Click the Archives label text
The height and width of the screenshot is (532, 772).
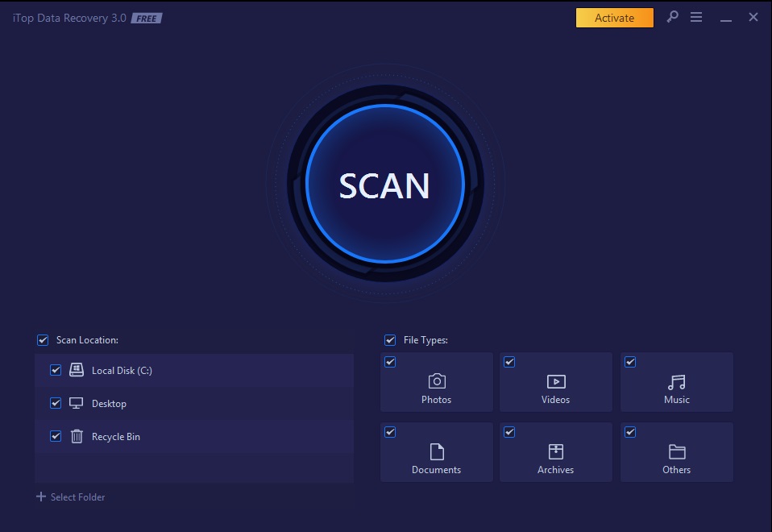point(555,469)
